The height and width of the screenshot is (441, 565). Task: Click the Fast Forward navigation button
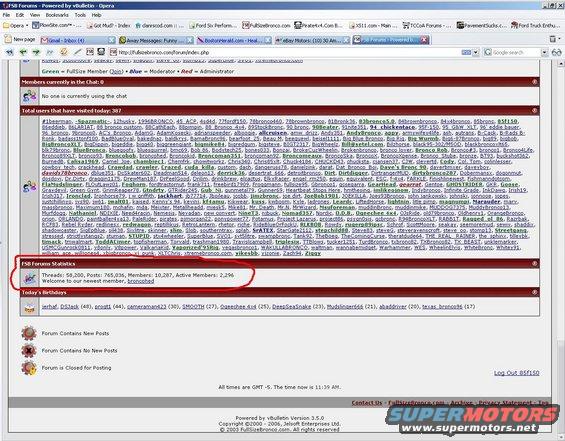[x=50, y=52]
